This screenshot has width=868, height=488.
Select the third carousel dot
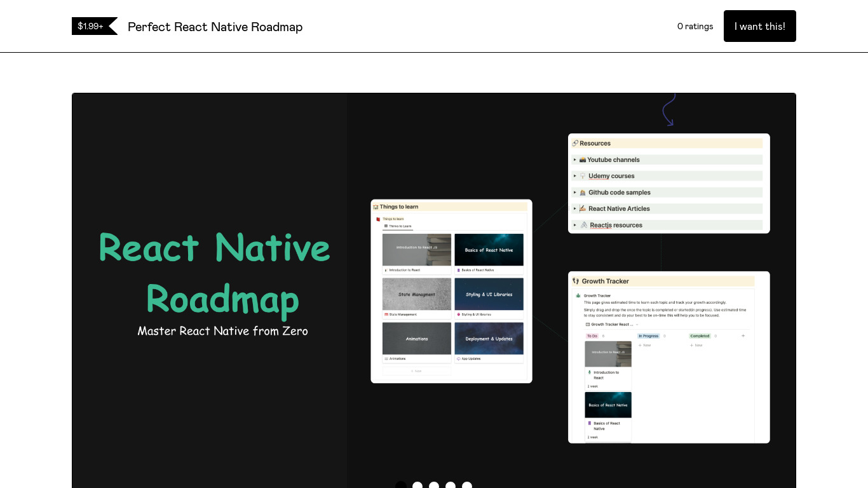[434, 485]
